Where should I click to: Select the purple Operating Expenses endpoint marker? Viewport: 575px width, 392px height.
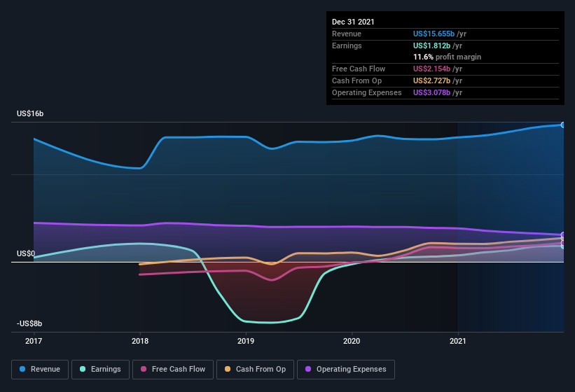click(563, 234)
